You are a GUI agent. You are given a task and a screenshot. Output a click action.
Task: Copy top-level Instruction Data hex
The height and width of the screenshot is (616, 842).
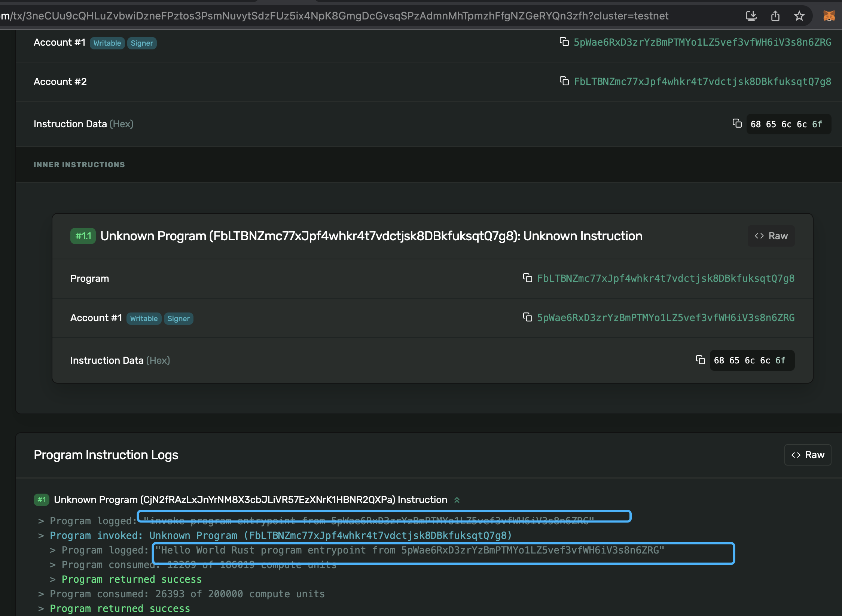click(x=737, y=123)
